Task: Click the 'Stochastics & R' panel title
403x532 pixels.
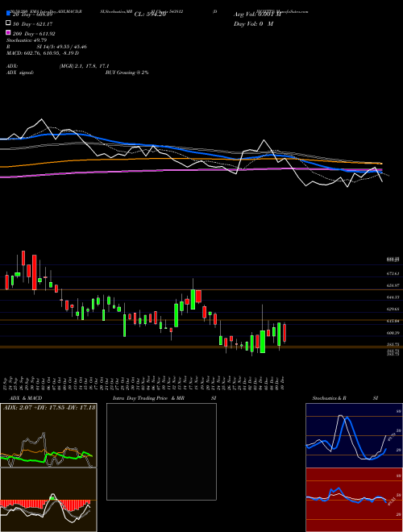Action: [x=329, y=398]
